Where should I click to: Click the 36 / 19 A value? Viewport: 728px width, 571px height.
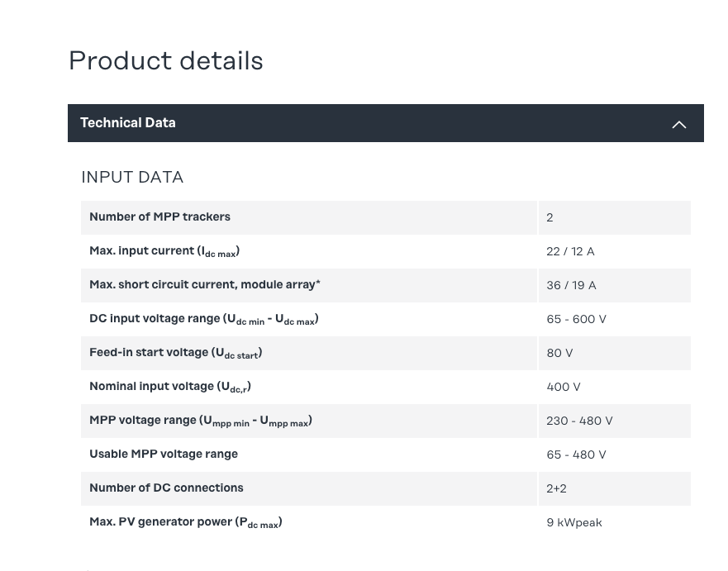click(x=571, y=285)
